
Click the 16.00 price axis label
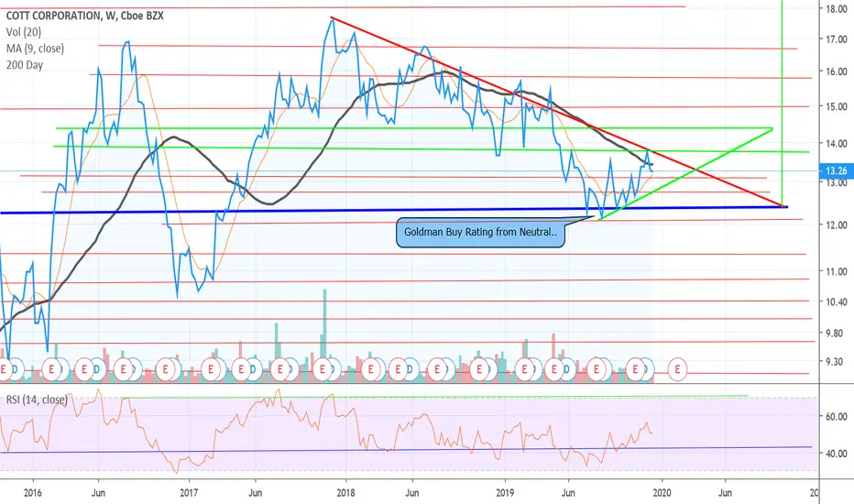pyautogui.click(x=836, y=71)
